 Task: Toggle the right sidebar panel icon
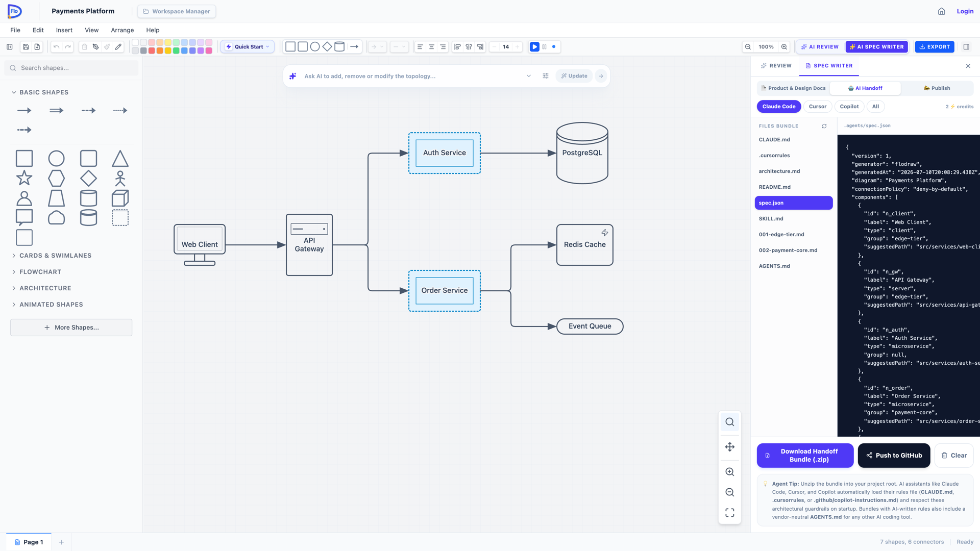click(x=966, y=47)
